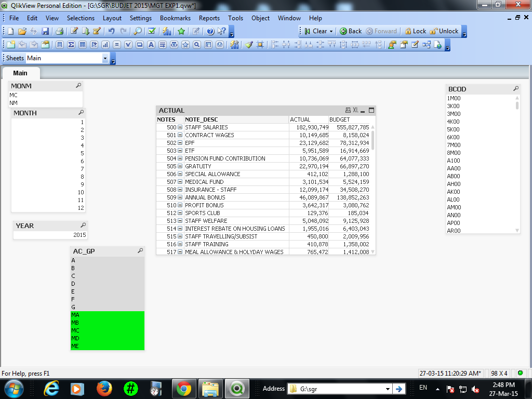Open Google Chrome from the taskbar
This screenshot has height=399, width=532.
(184, 389)
